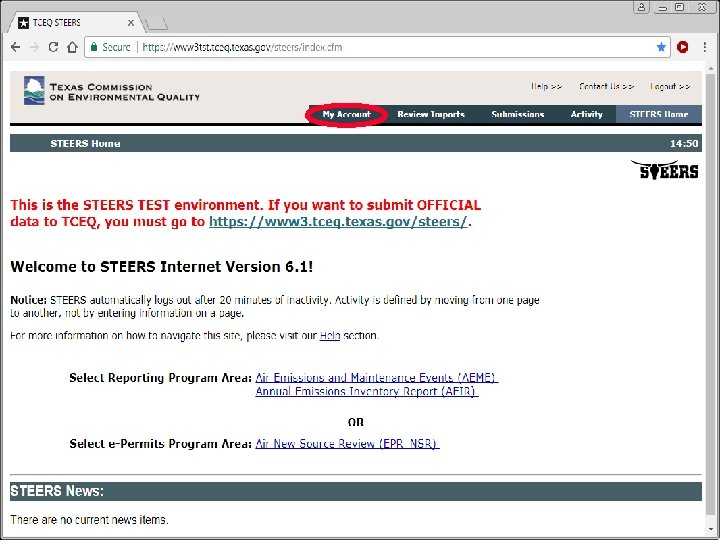Click the Logout >> link
Viewport: 720px width, 540px height.
coord(670,86)
